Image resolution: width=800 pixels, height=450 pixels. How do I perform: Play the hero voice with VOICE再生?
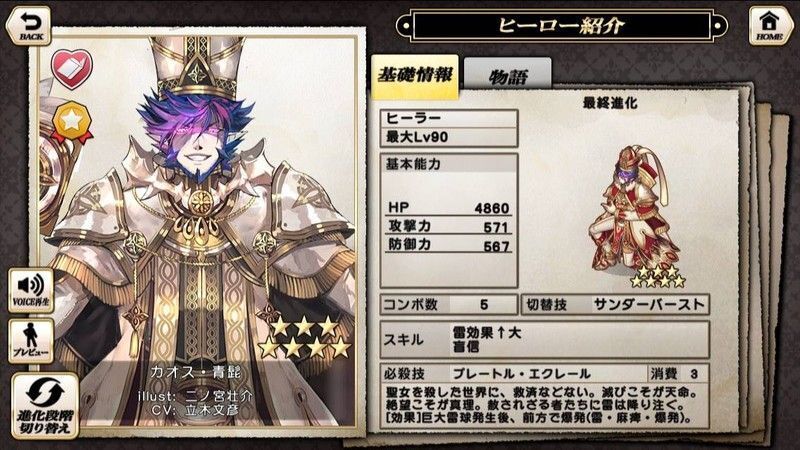(31, 290)
